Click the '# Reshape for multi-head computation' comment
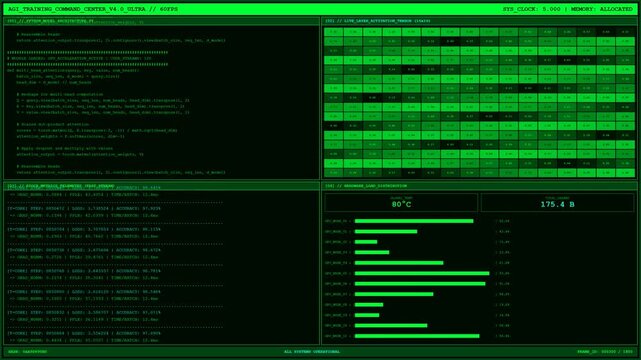Image resolution: width=641 pixels, height=360 pixels. coord(60,94)
